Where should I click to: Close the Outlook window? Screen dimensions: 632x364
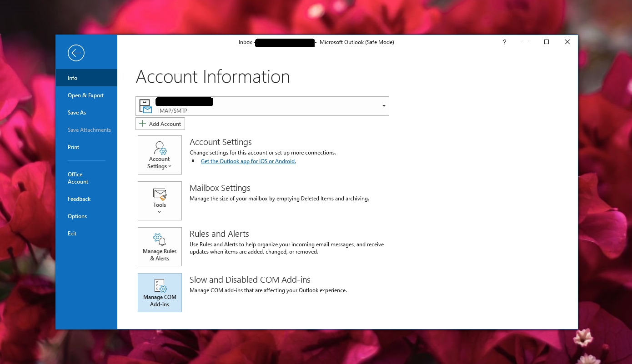[567, 42]
